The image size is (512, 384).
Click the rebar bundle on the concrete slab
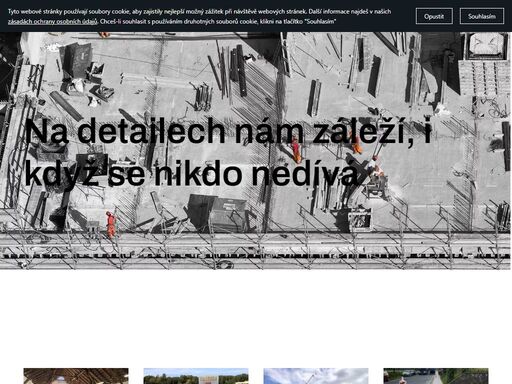point(203,97)
